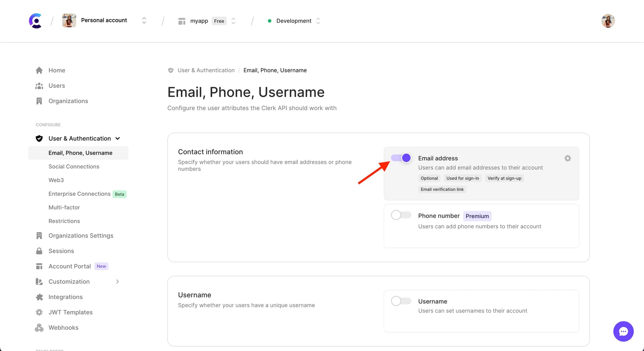Open the Sessions page
This screenshot has height=351, width=644.
pos(61,251)
